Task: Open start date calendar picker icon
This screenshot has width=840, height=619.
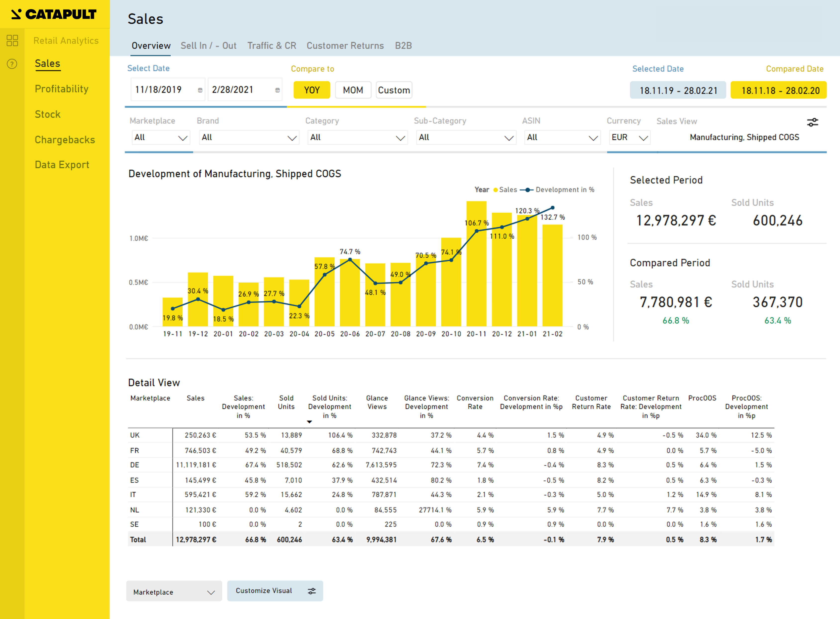Action: pos(200,90)
